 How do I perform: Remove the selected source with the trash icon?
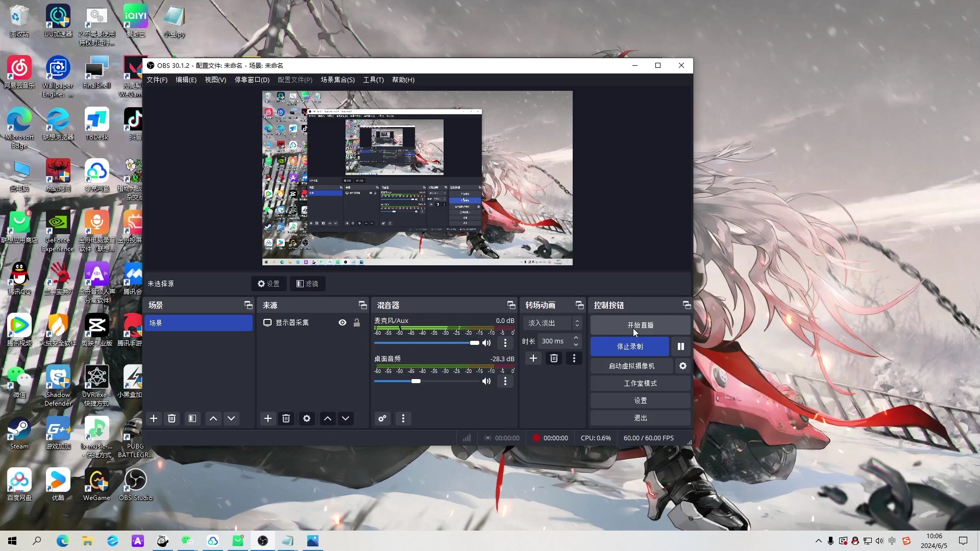[x=286, y=418]
